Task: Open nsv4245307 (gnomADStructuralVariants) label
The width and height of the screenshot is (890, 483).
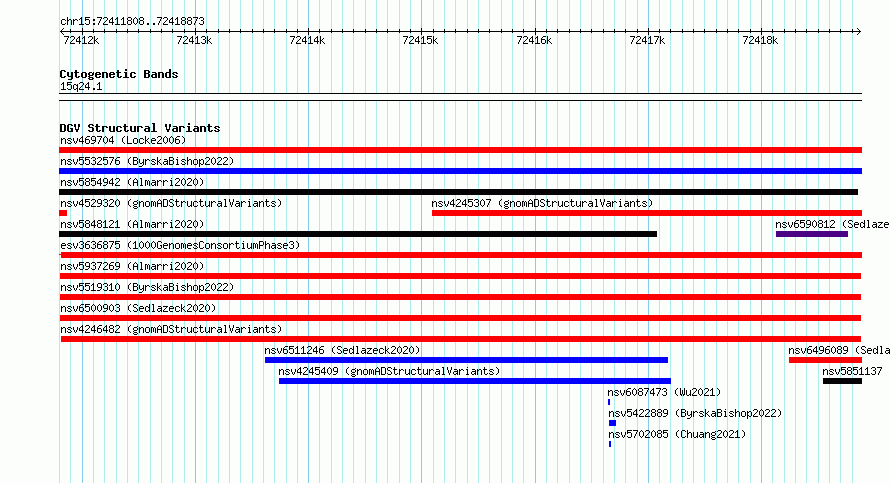Action: click(x=542, y=203)
